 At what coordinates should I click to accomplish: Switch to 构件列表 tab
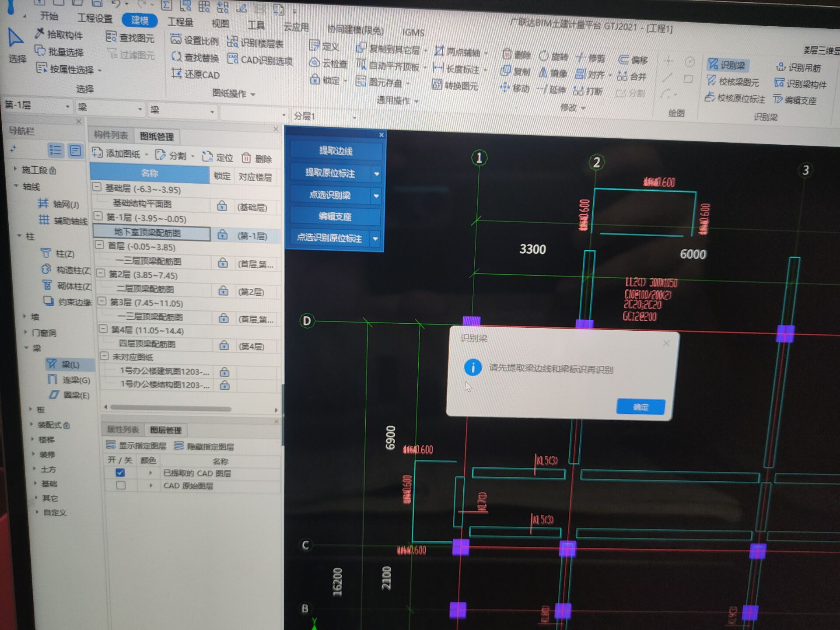[111, 135]
